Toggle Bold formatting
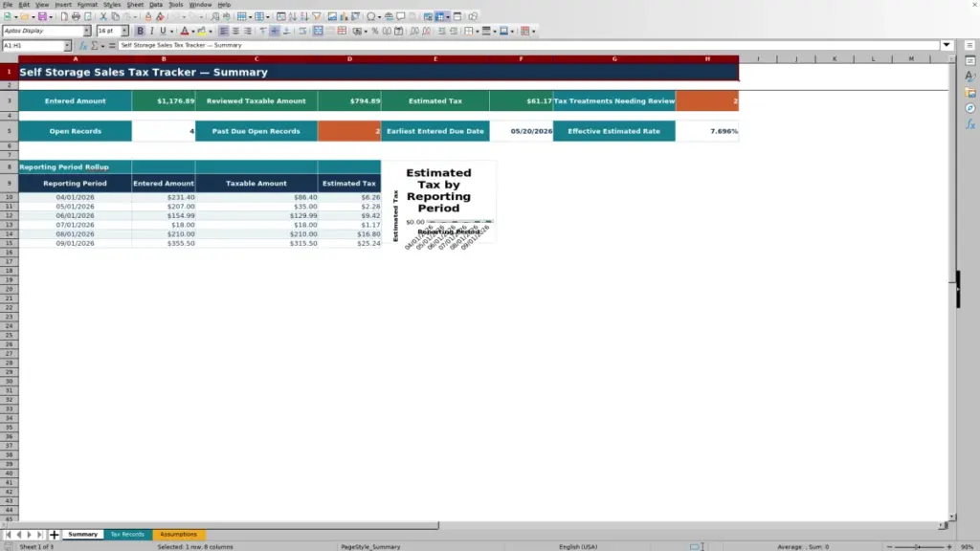The image size is (980, 551). 140,32
